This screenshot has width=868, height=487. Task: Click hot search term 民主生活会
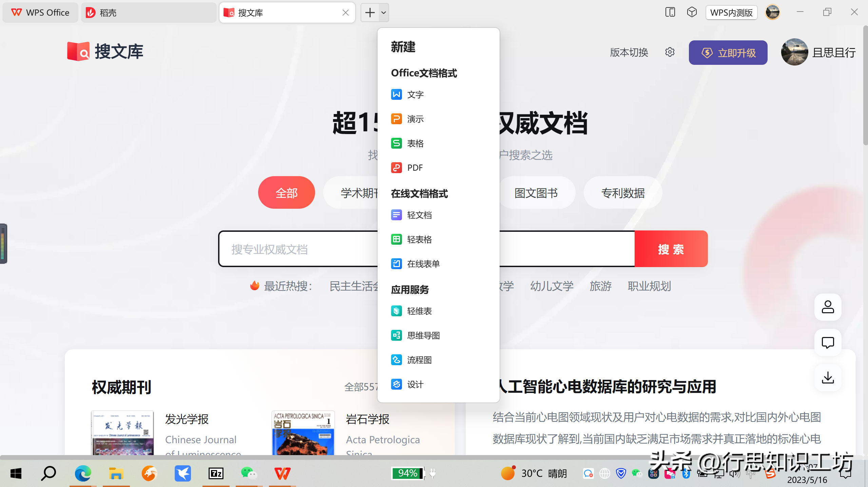click(x=353, y=286)
